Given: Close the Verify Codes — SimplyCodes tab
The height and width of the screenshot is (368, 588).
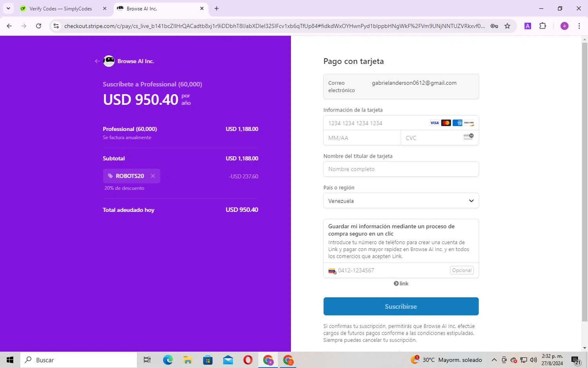Looking at the screenshot, I should click(x=105, y=9).
